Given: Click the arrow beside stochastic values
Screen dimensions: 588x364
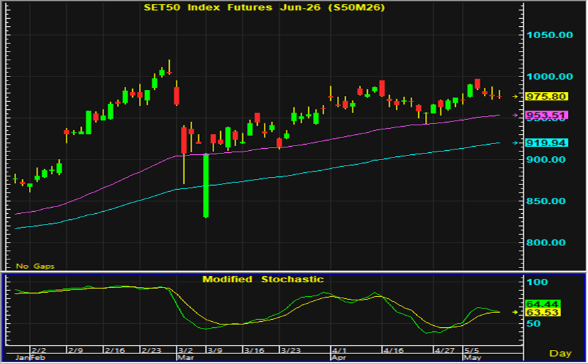Looking at the screenshot, I should coord(516,312).
